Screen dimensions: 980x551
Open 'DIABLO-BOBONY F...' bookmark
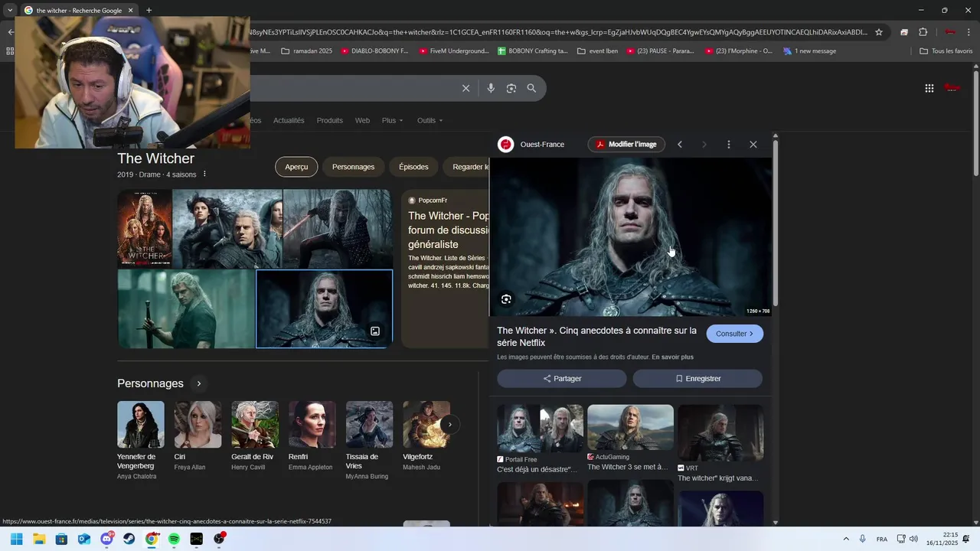click(374, 51)
